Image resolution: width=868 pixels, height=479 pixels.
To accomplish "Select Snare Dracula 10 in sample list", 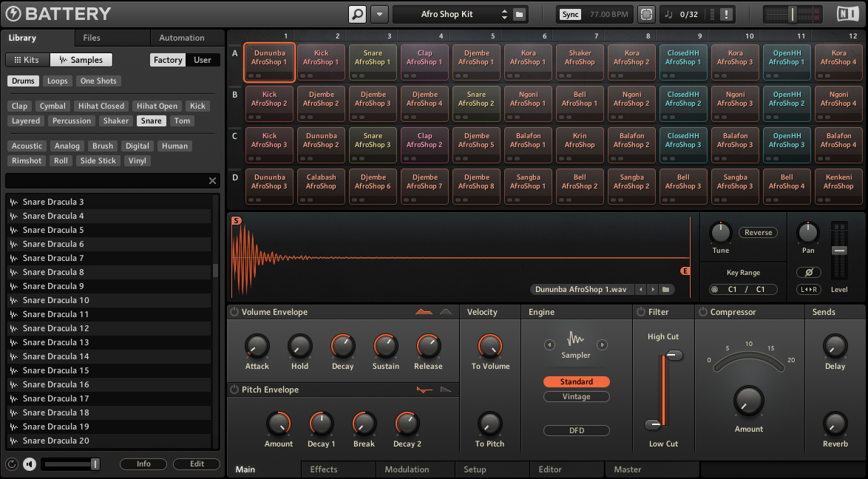I will 109,300.
